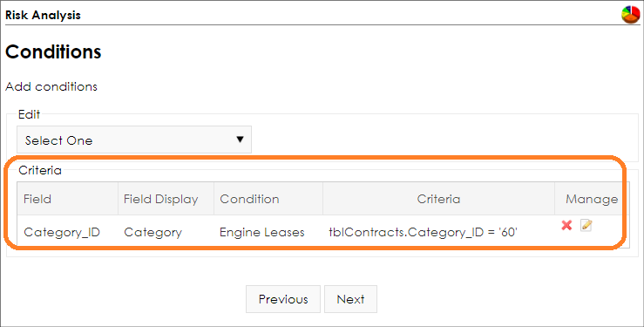Click the dropdown arrow in the Edit box

(x=241, y=140)
